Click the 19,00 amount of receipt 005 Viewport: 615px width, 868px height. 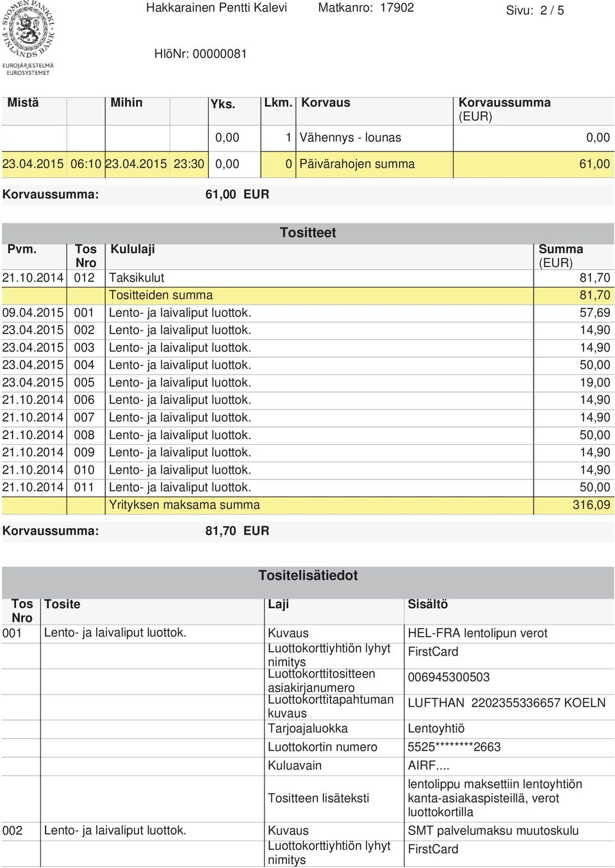tap(594, 383)
